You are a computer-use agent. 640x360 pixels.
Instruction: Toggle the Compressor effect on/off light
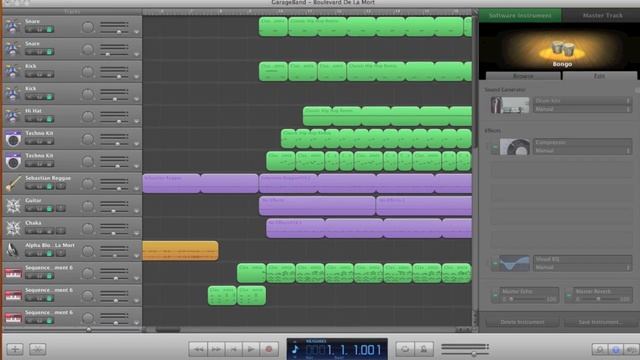tap(495, 147)
